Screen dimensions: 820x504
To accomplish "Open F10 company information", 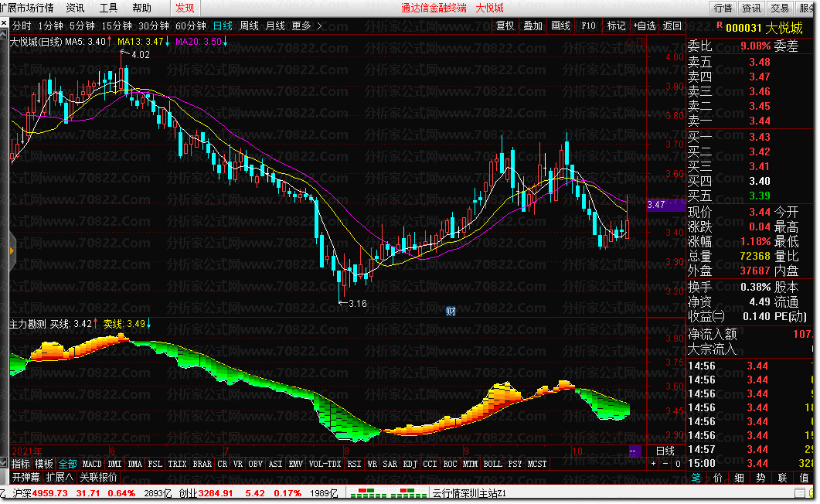I will (588, 26).
